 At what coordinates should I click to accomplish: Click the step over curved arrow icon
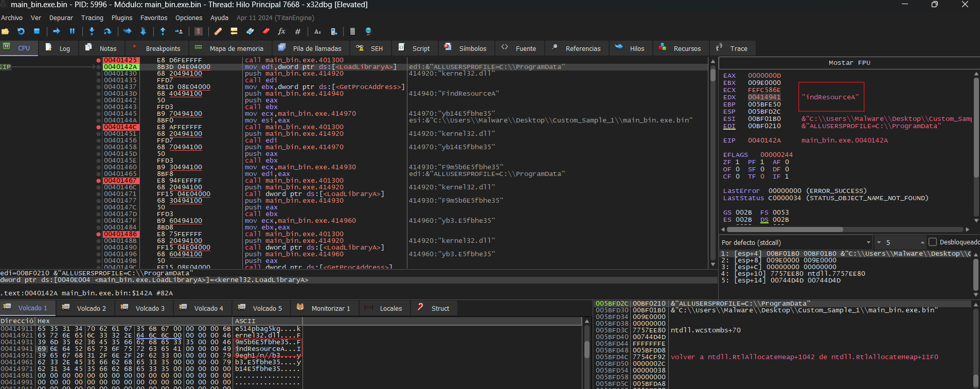tap(108, 31)
